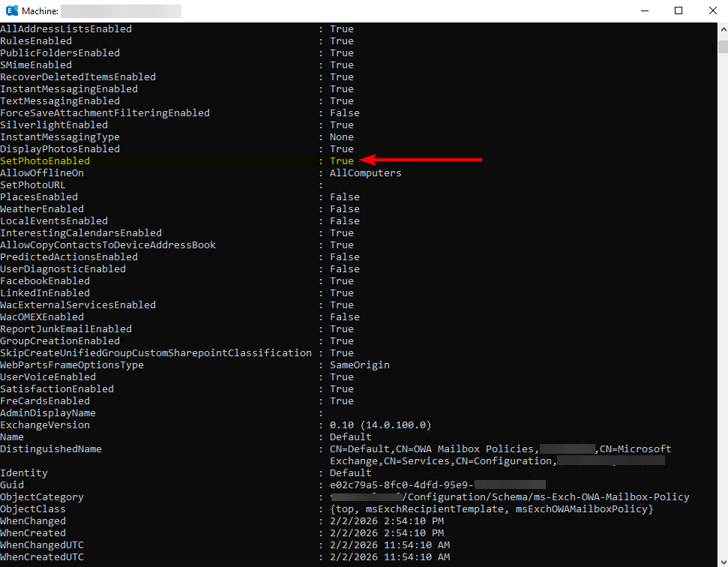728x567 pixels.
Task: Click the vertical scrollbar thumb
Action: click(x=722, y=46)
